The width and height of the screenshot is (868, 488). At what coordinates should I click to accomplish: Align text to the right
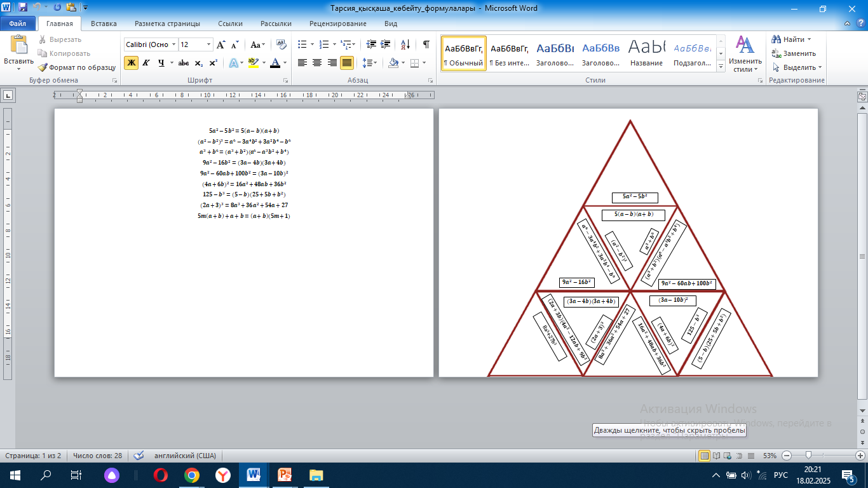(332, 63)
